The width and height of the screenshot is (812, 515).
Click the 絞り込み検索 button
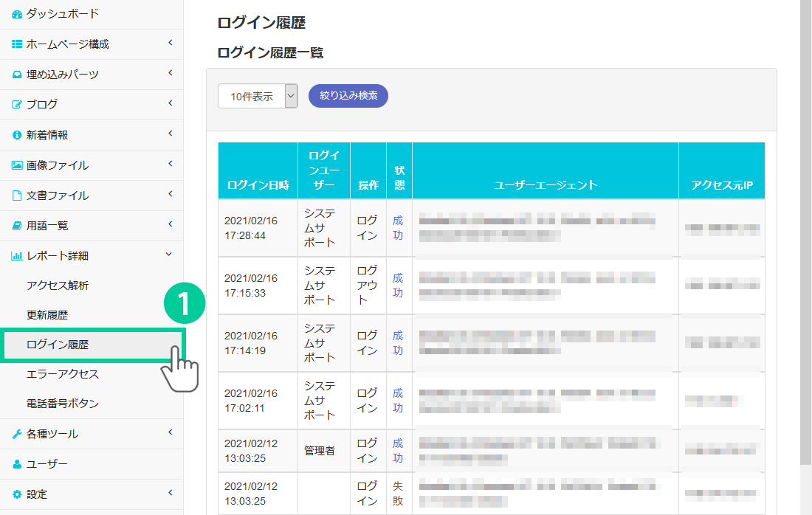click(348, 96)
